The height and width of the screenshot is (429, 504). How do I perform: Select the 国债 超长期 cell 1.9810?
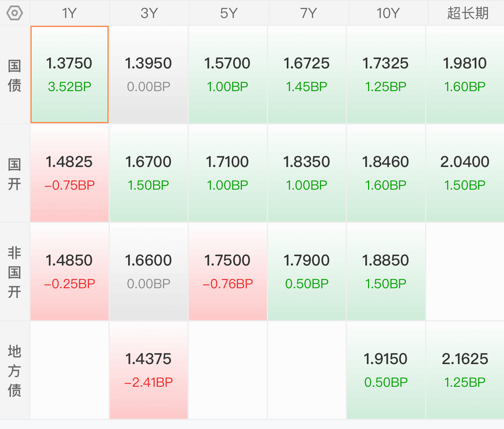click(465, 75)
